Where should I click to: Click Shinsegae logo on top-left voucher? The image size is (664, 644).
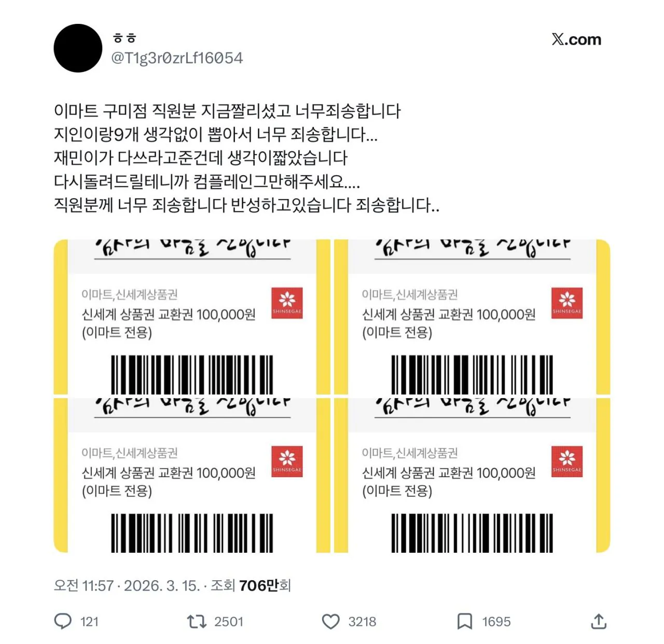[x=287, y=303]
